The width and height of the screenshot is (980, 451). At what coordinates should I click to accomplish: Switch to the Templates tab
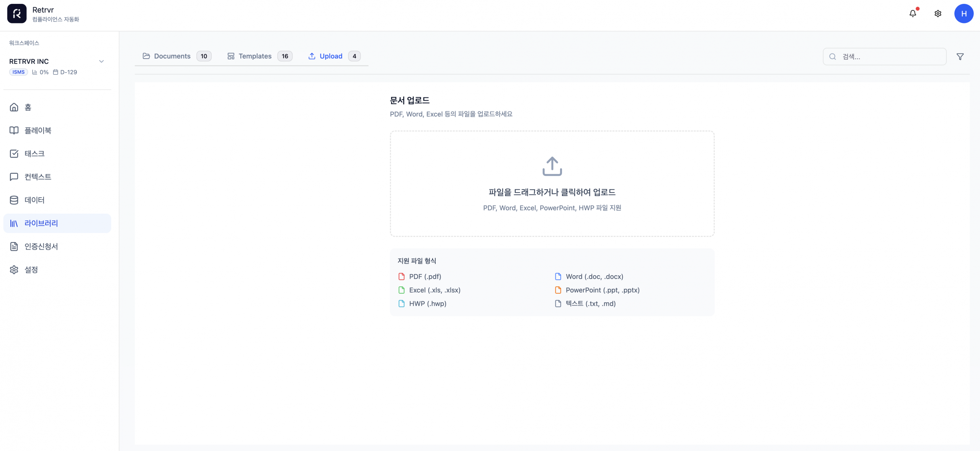(x=259, y=56)
